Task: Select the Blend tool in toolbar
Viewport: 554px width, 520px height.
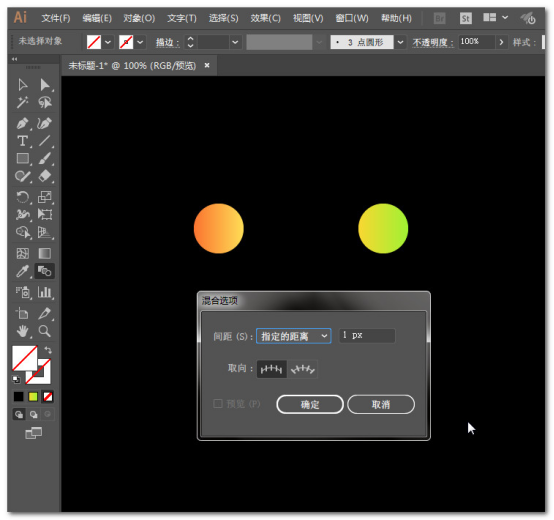Action: [x=45, y=271]
